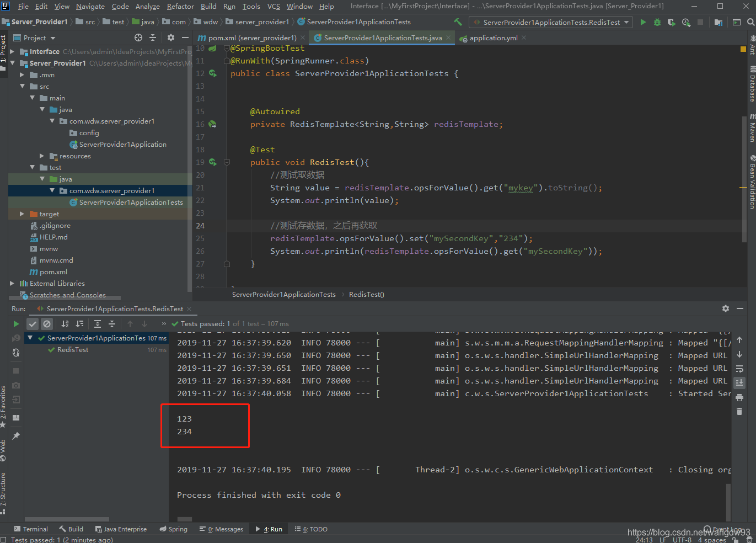
Task: Open the Refactor menu
Action: pos(180,6)
